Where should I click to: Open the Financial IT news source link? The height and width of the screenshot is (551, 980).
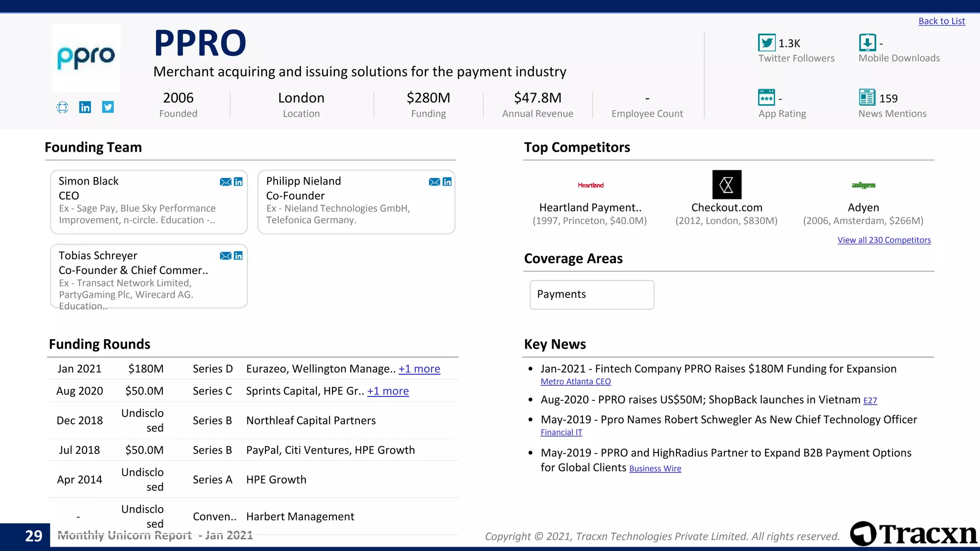[561, 432]
